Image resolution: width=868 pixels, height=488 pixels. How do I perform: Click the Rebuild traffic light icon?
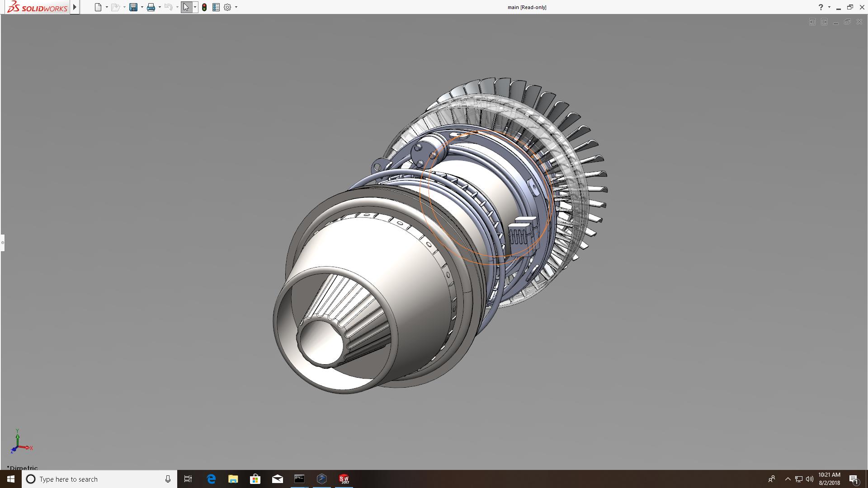204,7
